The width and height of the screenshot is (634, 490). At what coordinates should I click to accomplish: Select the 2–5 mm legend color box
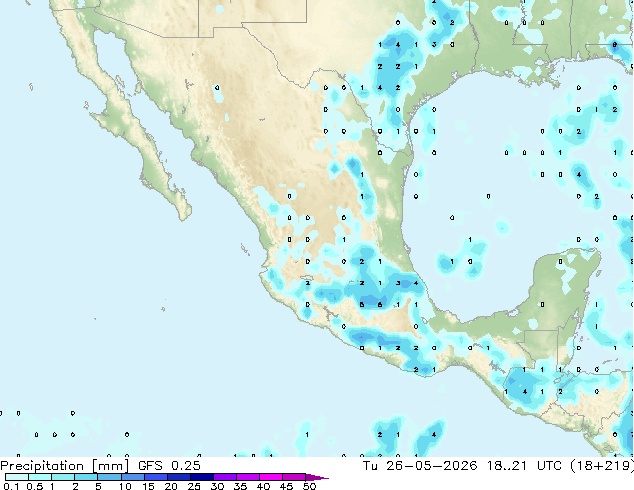[x=86, y=477]
